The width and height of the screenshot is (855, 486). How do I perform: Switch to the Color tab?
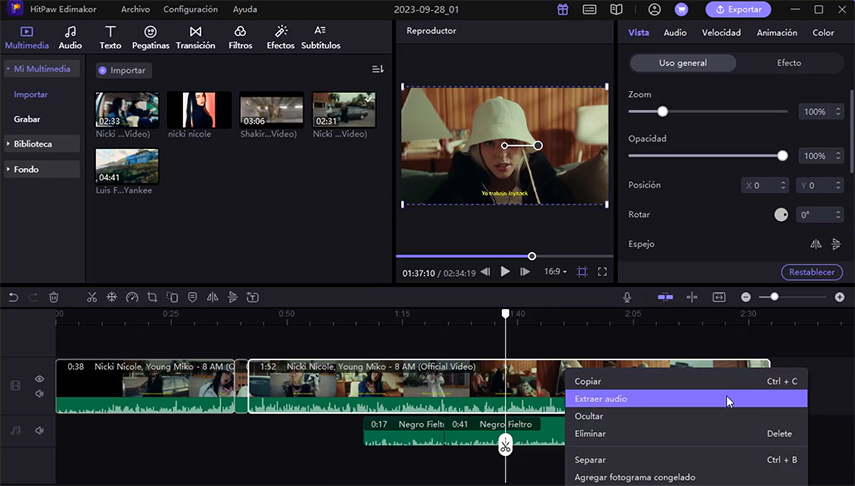coord(823,33)
